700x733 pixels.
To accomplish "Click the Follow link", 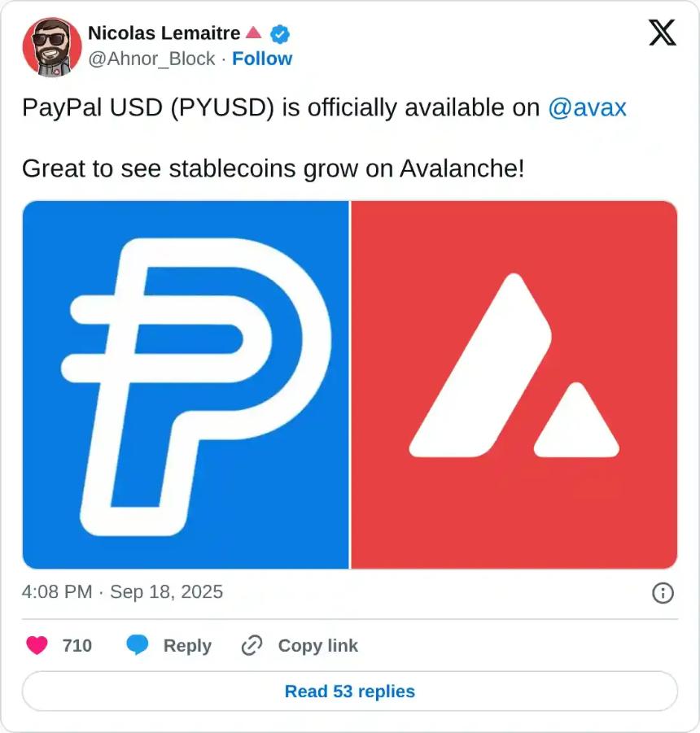I will [x=262, y=59].
